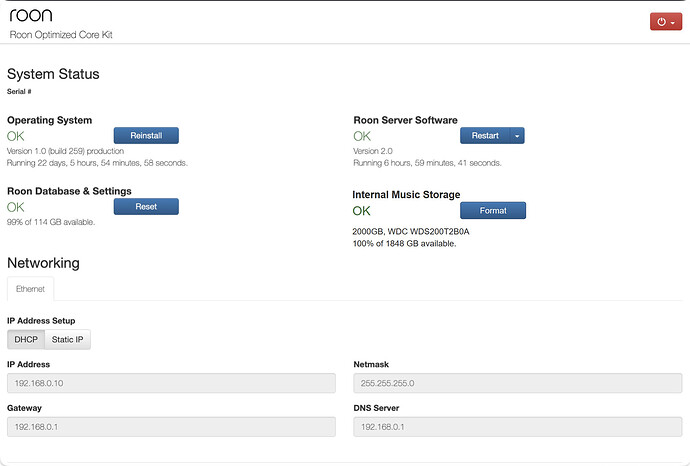This screenshot has height=466, width=690.
Task: Click the DNS Server field
Action: pos(518,427)
